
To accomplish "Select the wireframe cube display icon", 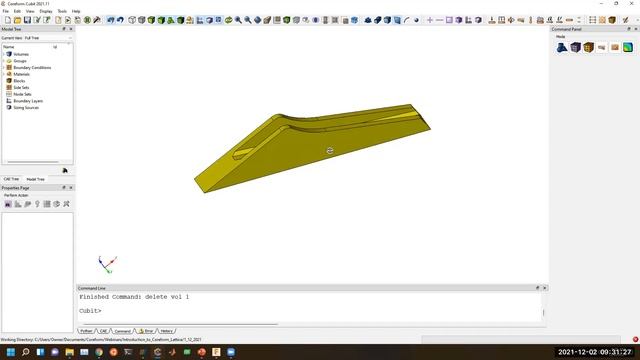I will click(132, 20).
